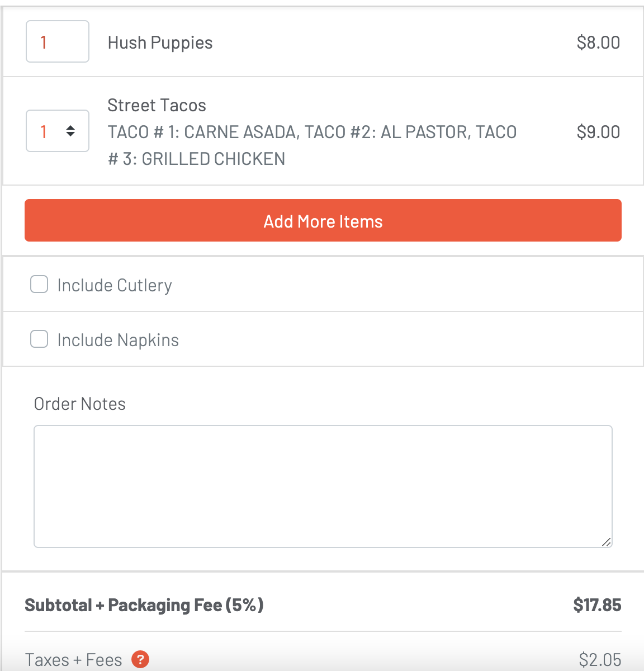The width and height of the screenshot is (644, 671).
Task: Click inside the Order Notes text area
Action: pos(323,486)
